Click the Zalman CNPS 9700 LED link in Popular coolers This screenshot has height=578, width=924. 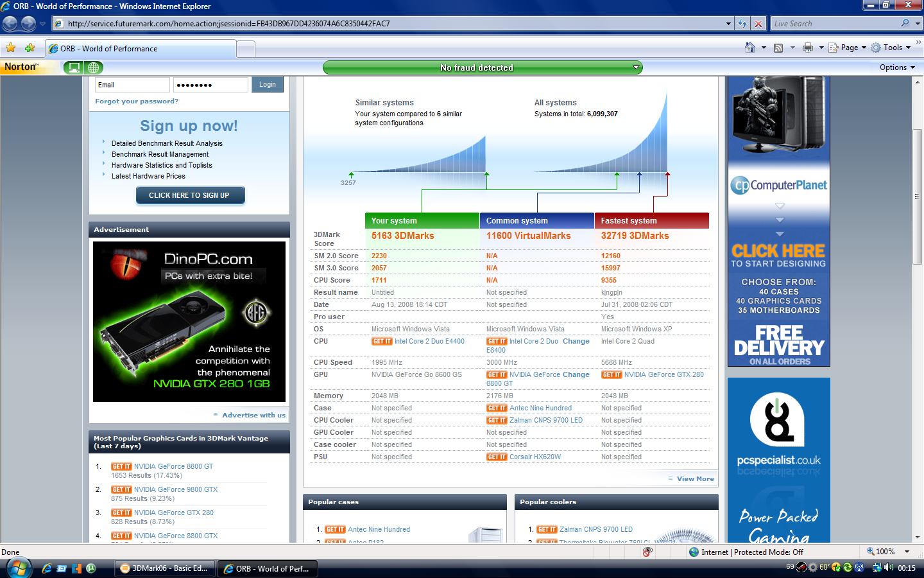[596, 530]
